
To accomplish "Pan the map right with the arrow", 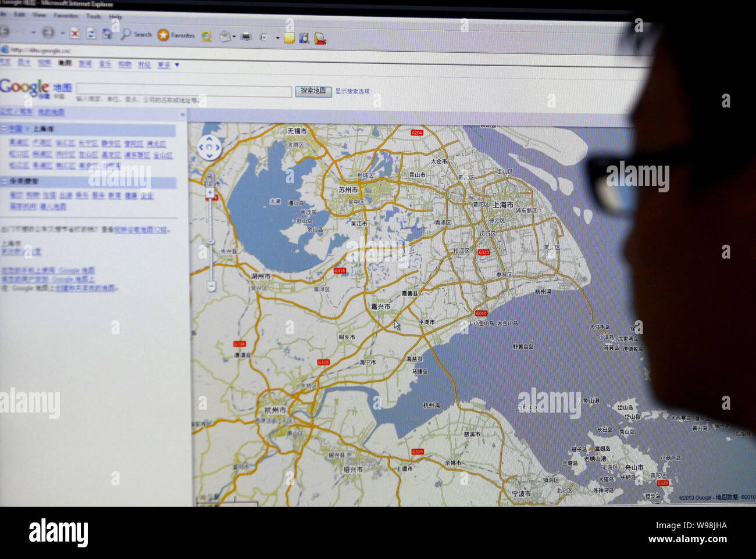I will 217,148.
